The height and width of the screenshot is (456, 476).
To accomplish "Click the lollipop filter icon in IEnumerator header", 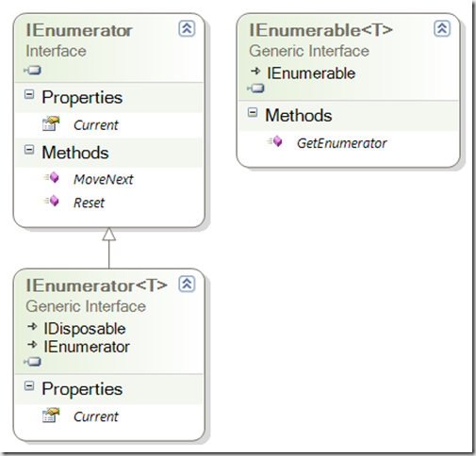I will [32, 70].
